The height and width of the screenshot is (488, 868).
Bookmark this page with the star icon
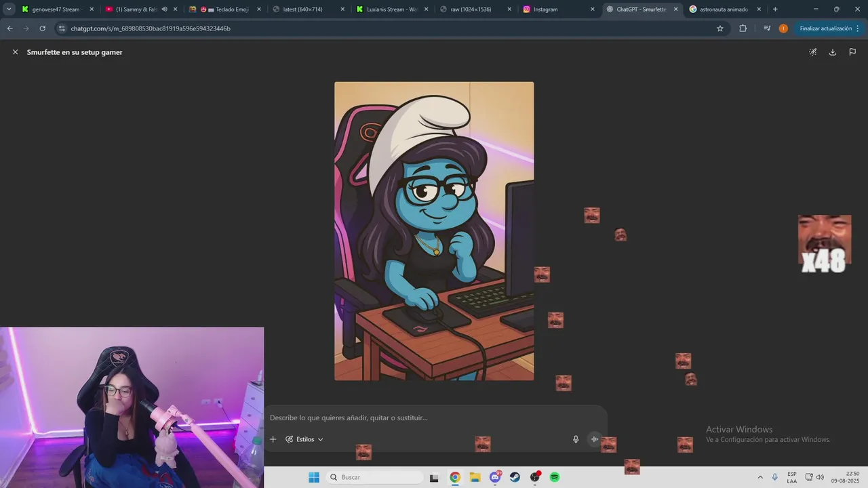click(720, 28)
